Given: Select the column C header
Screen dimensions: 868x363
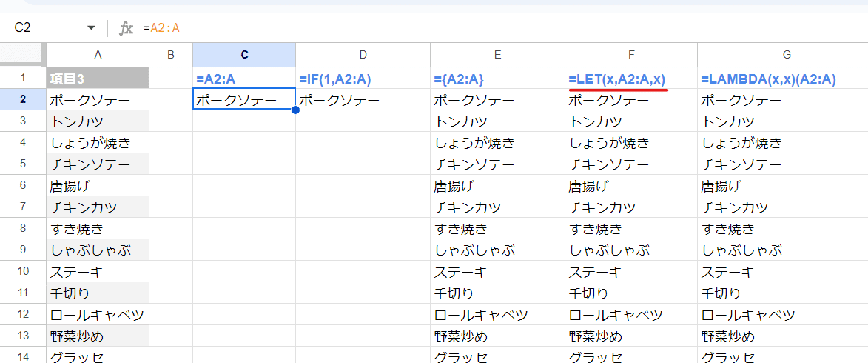Looking at the screenshot, I should [x=244, y=54].
